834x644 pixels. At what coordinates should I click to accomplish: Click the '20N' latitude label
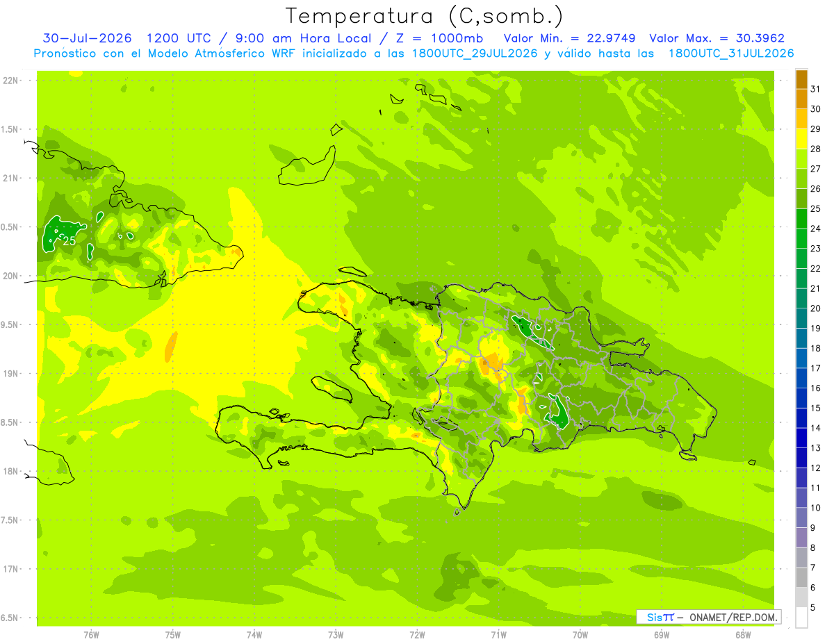click(x=11, y=276)
